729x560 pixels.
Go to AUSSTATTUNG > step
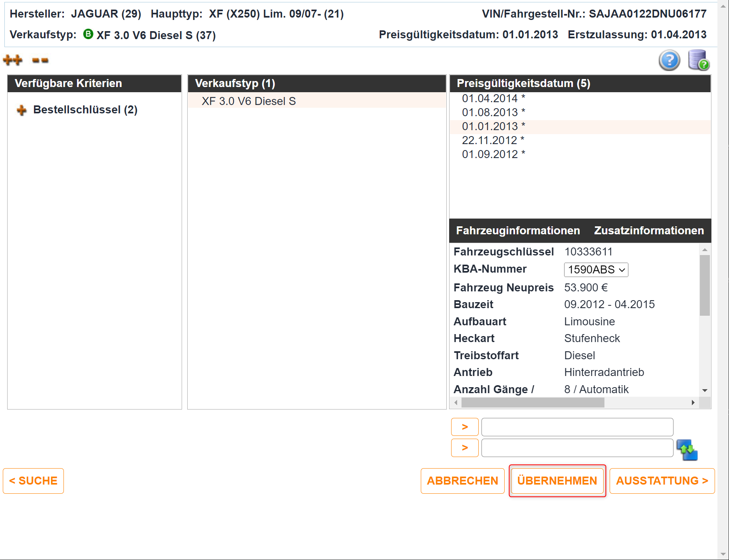[662, 481]
